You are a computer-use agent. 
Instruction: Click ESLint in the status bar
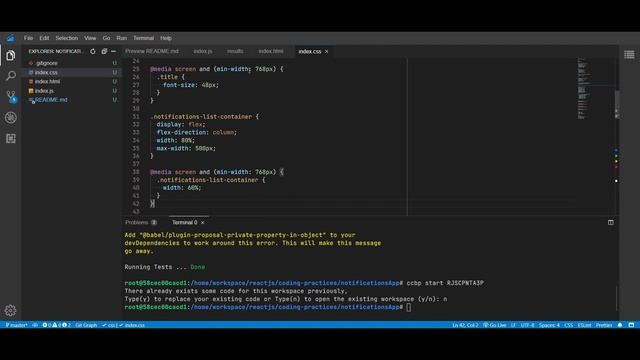click(x=584, y=325)
